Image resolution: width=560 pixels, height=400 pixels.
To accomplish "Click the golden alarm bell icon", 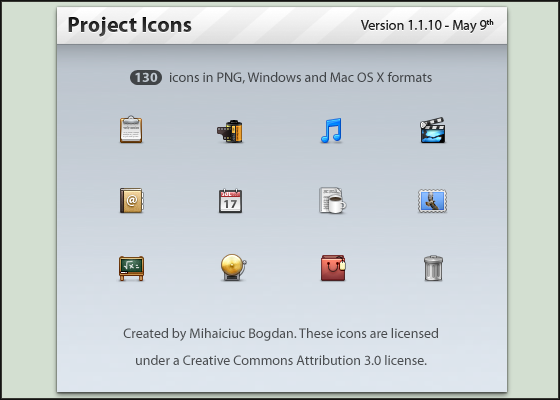I will (234, 267).
